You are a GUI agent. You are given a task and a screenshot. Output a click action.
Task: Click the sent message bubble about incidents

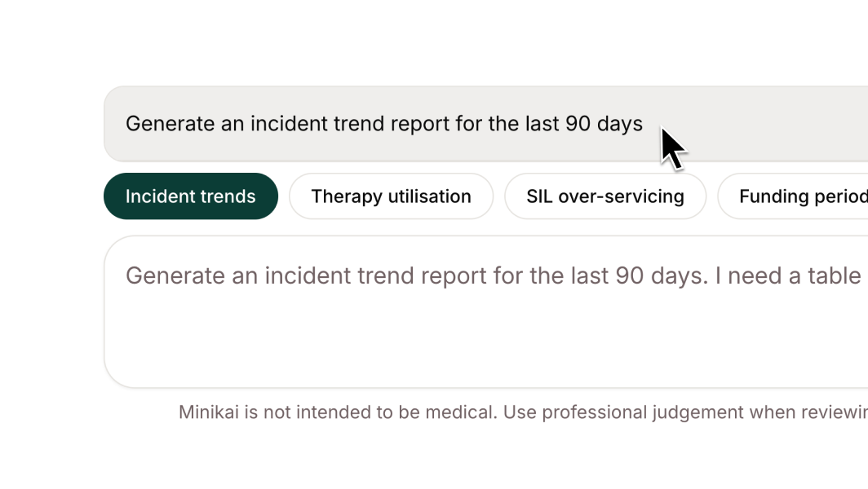(383, 124)
